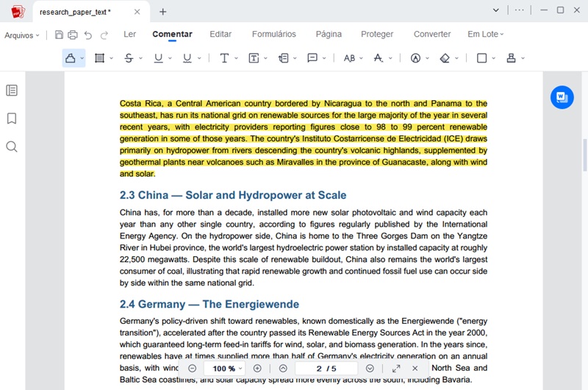Expand the tab list chevron
Image resolution: width=588 pixels, height=390 pixels.
click(495, 10)
